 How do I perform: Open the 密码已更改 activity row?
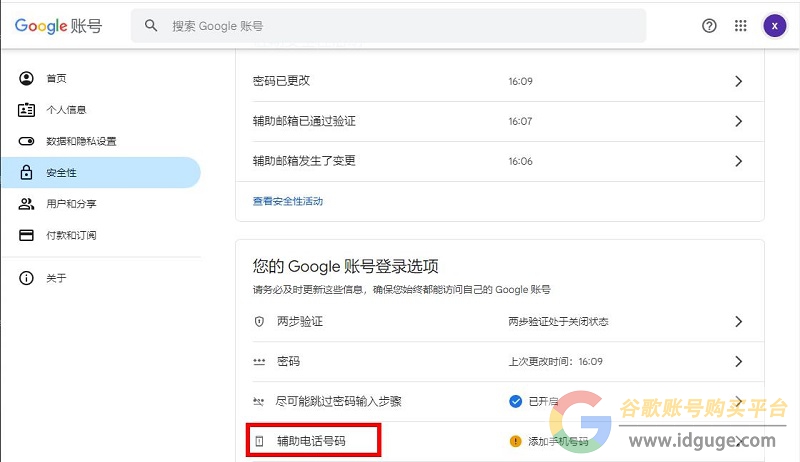coord(499,81)
